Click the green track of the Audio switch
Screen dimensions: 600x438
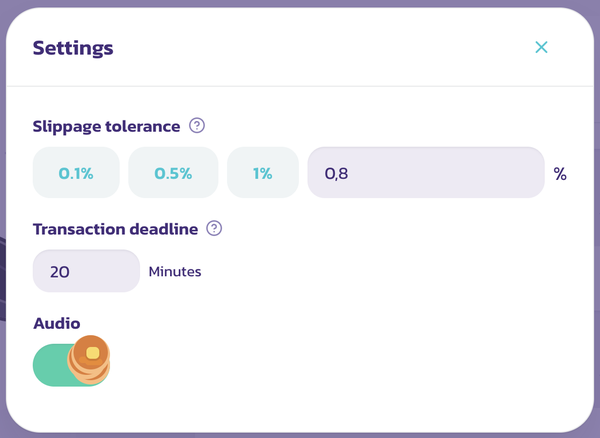click(50, 365)
